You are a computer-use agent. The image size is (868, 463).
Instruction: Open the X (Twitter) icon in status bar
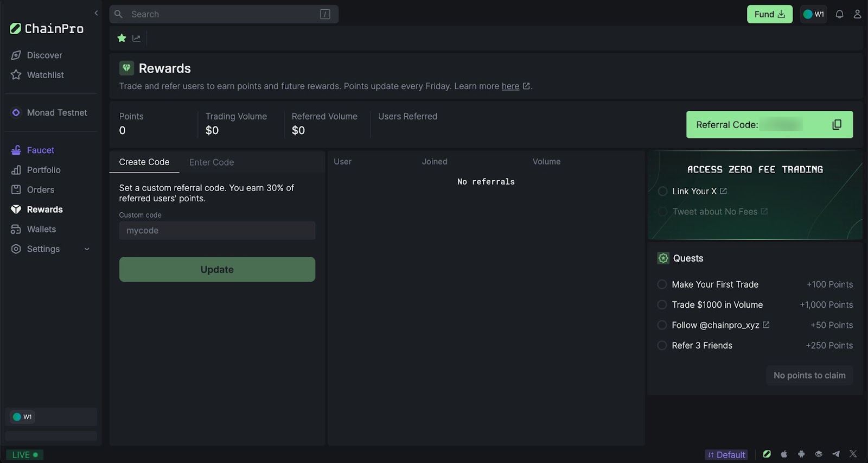tap(853, 454)
